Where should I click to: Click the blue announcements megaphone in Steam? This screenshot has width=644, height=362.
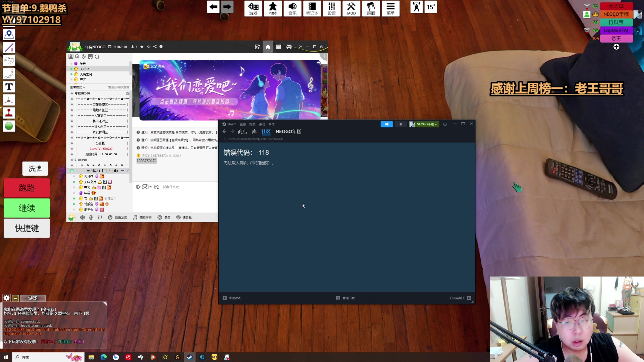pyautogui.click(x=386, y=124)
